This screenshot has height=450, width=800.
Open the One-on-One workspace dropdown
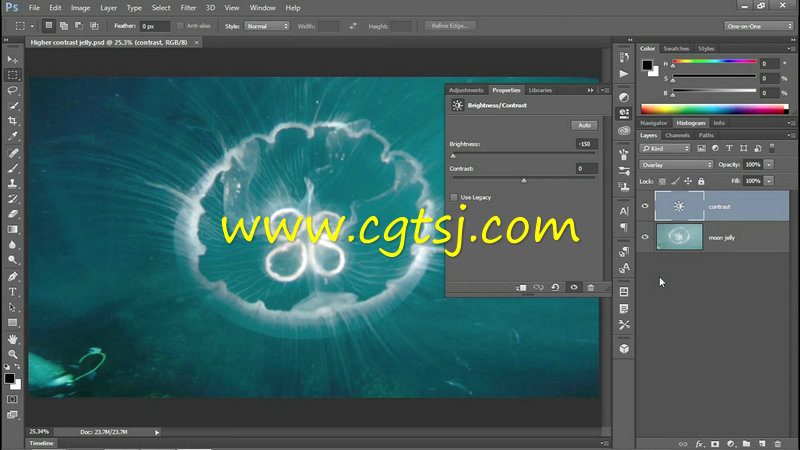[x=758, y=26]
